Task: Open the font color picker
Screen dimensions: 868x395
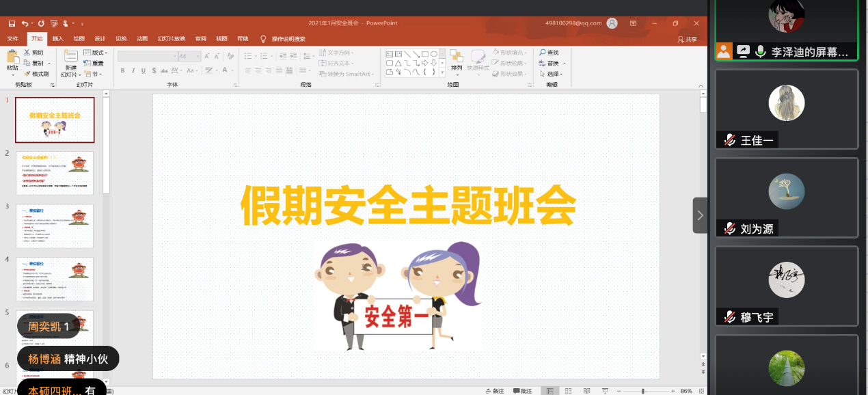Action: 225,70
